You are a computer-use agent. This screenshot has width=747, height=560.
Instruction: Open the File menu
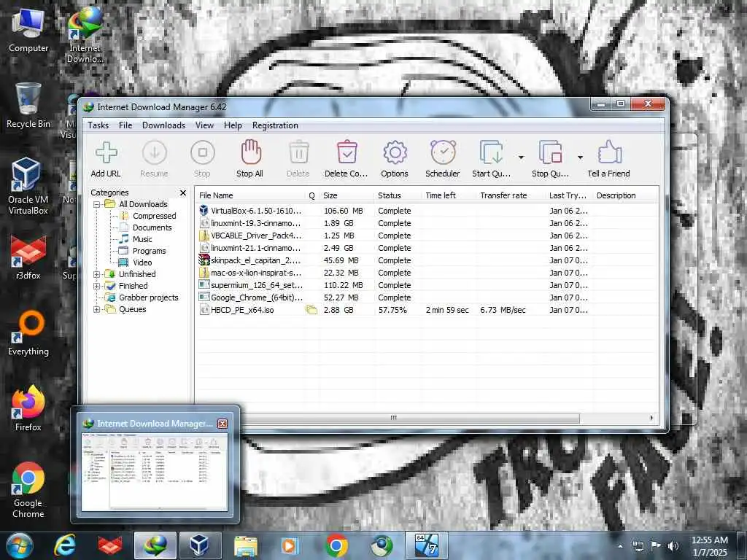(125, 125)
